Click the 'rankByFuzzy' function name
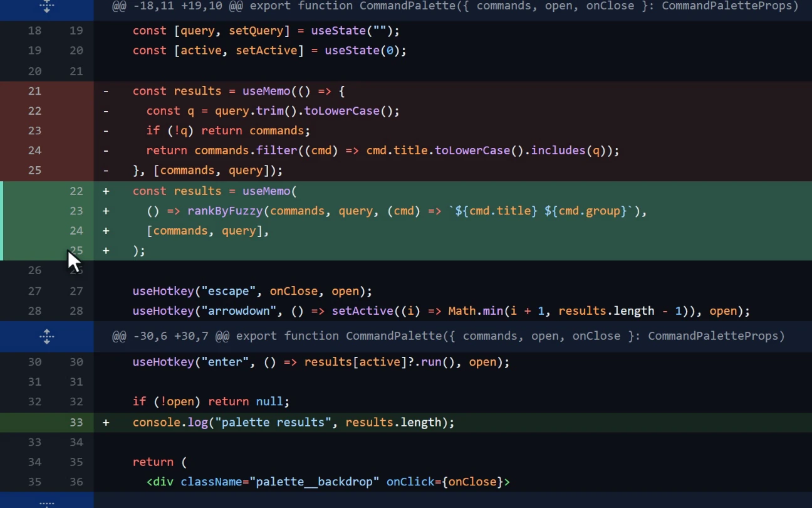Viewport: 812px width, 508px height. 225,211
